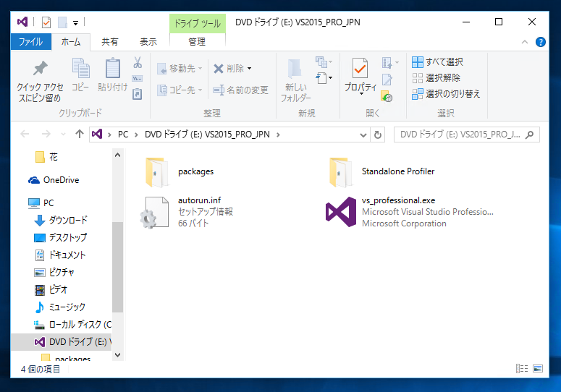Select デスクトップ in navigation pane
561x392 pixels.
coord(61,237)
